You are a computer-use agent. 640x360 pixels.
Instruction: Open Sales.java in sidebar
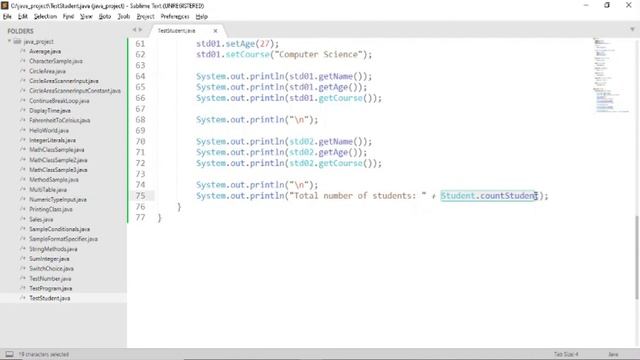point(41,219)
